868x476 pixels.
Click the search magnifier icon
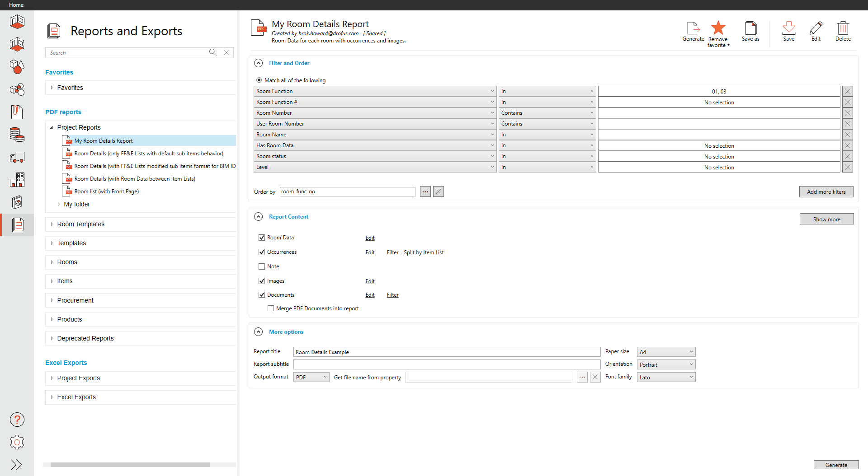212,52
